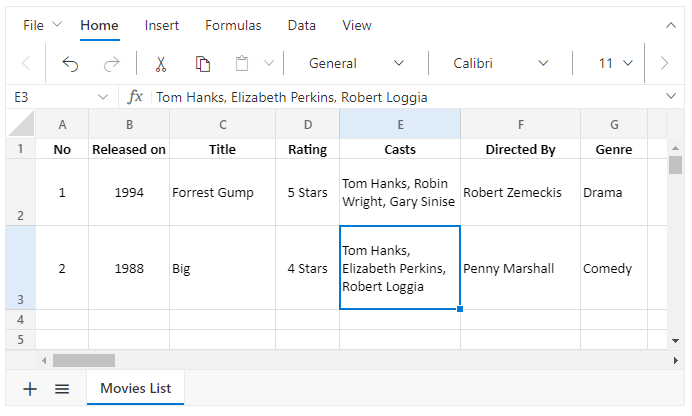
Task: Cut selection with scissors icon
Action: (160, 63)
